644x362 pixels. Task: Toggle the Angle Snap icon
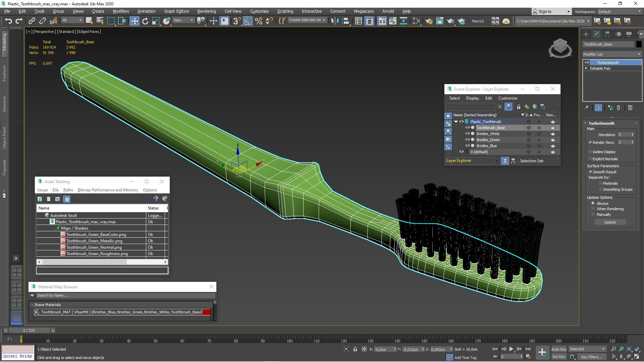click(x=248, y=21)
